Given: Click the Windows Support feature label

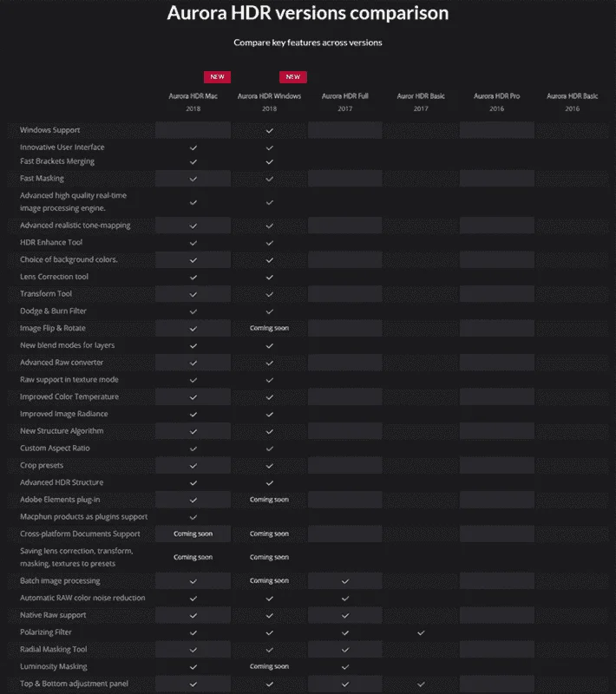Looking at the screenshot, I should tap(50, 130).
